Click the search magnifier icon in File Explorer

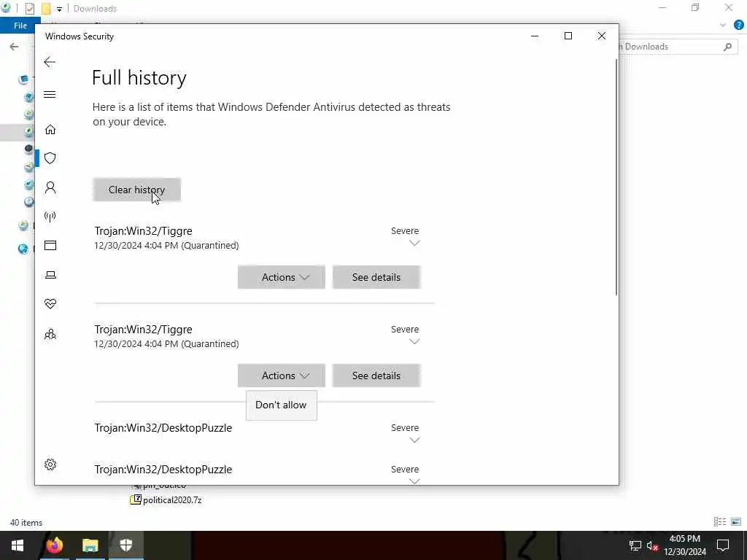tap(727, 47)
